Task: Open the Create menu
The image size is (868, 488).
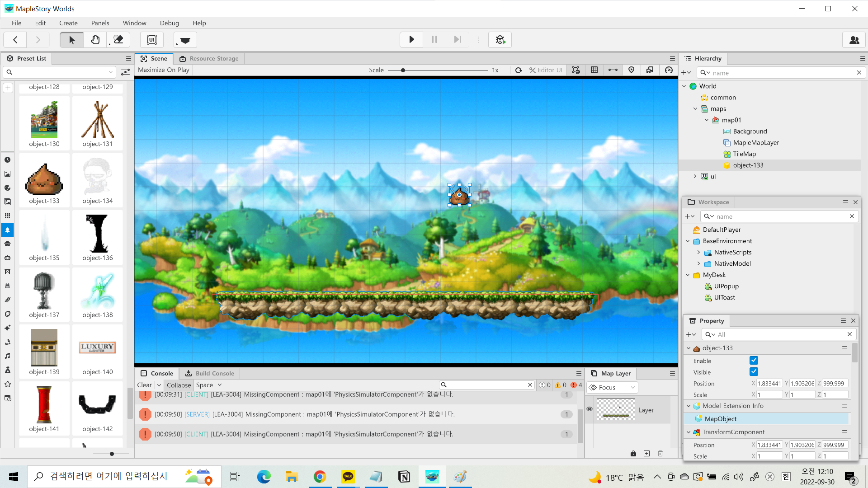Action: pyautogui.click(x=68, y=23)
